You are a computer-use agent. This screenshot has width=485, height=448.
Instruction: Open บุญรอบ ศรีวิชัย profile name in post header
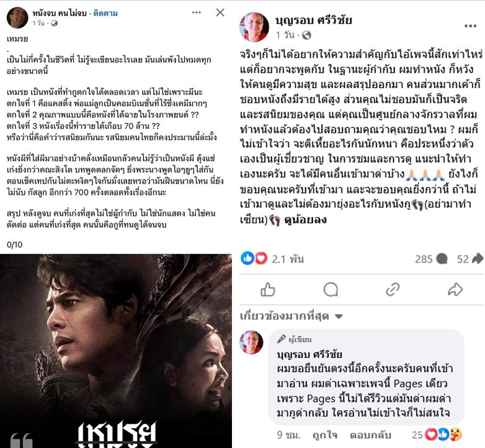314,20
